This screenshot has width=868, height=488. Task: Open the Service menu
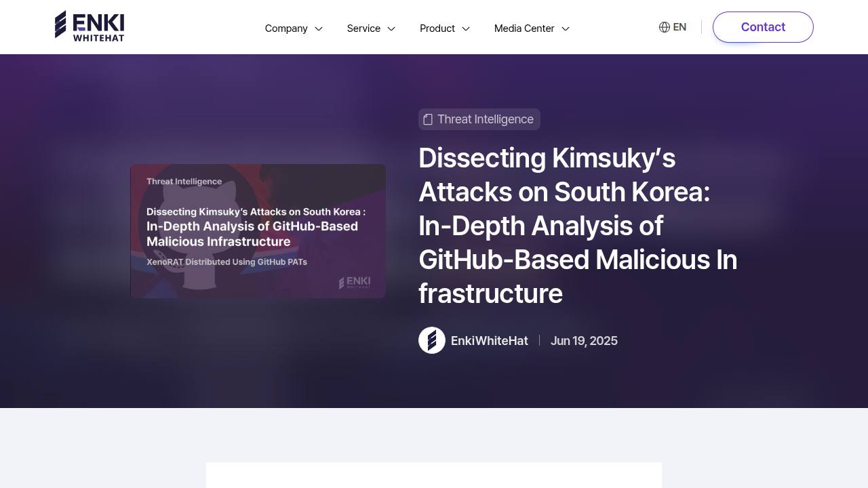363,28
